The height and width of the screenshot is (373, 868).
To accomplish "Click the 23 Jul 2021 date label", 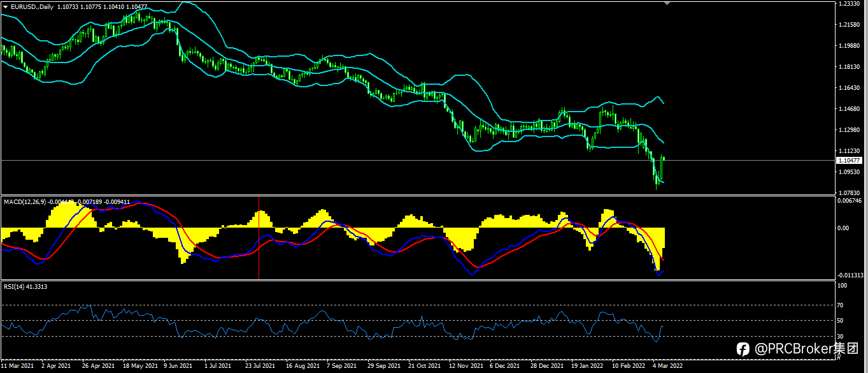I will [x=259, y=367].
